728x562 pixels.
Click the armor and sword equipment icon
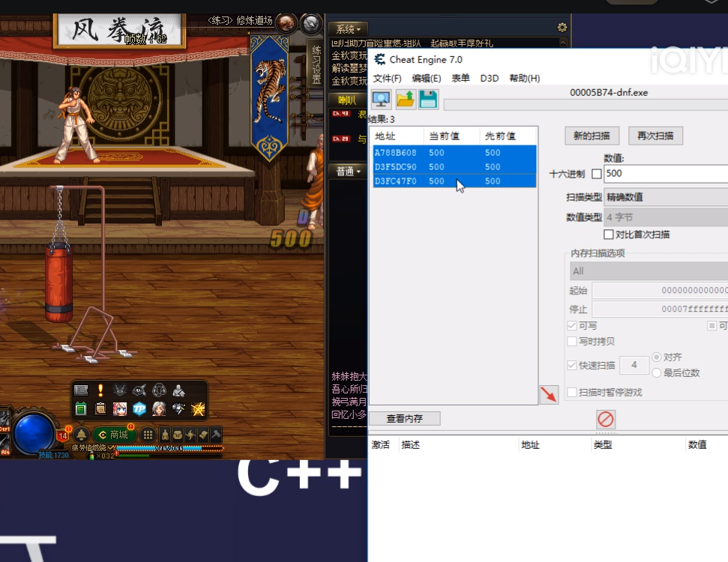[x=178, y=408]
